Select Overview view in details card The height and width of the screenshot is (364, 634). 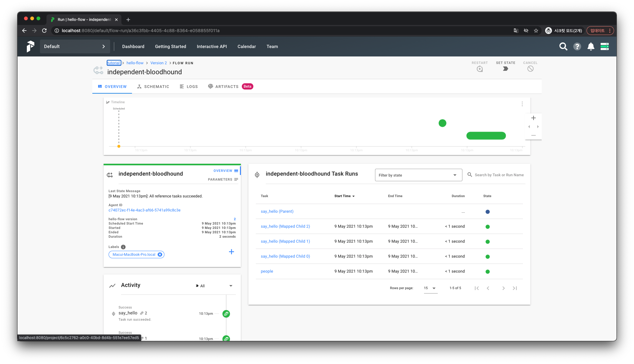[x=225, y=171]
